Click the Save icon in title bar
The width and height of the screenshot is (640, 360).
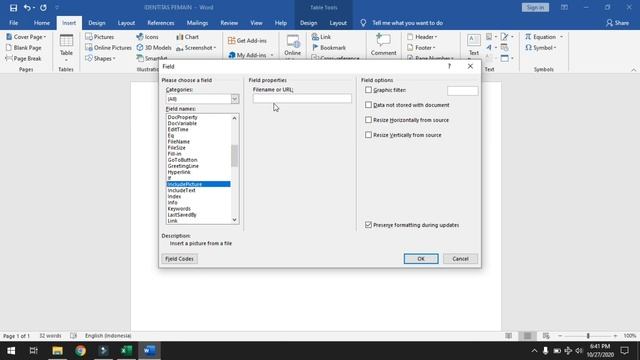[13, 8]
